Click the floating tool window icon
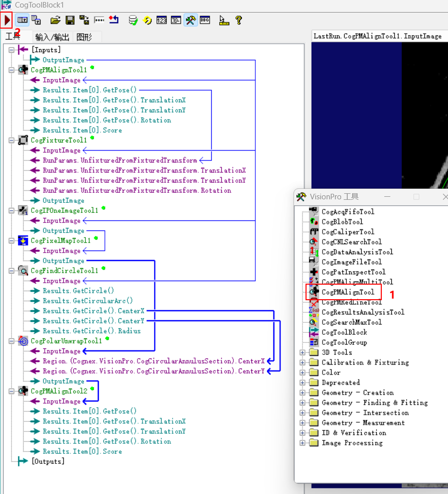This screenshot has width=448, height=494. pyautogui.click(x=36, y=20)
